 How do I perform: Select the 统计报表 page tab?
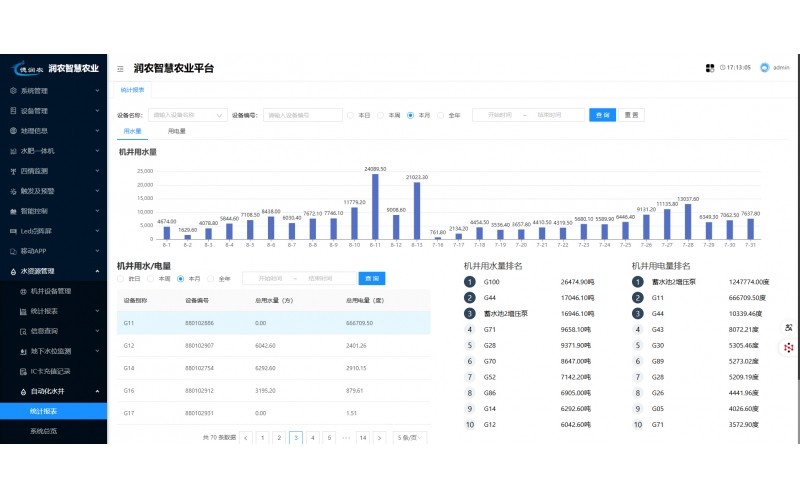[132, 90]
